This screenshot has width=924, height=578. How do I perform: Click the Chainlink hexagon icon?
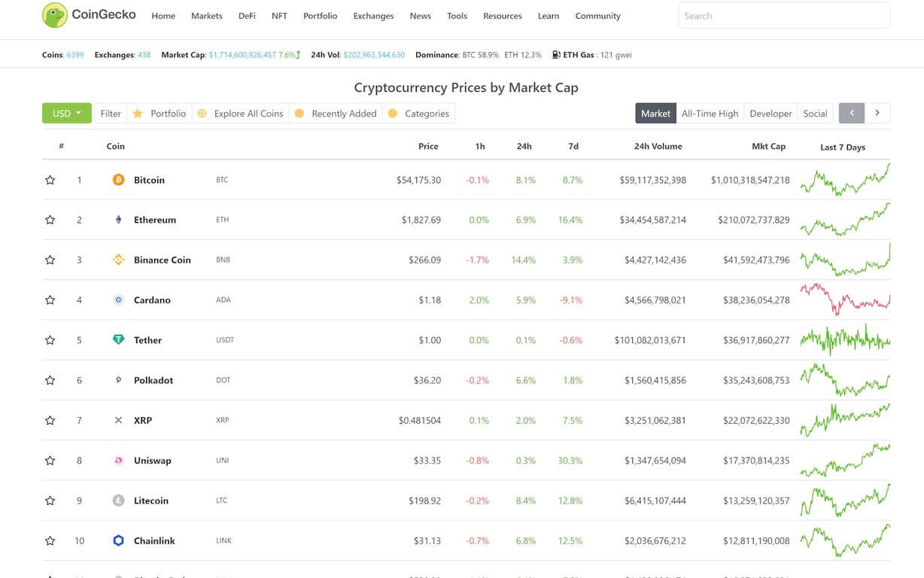(x=118, y=540)
